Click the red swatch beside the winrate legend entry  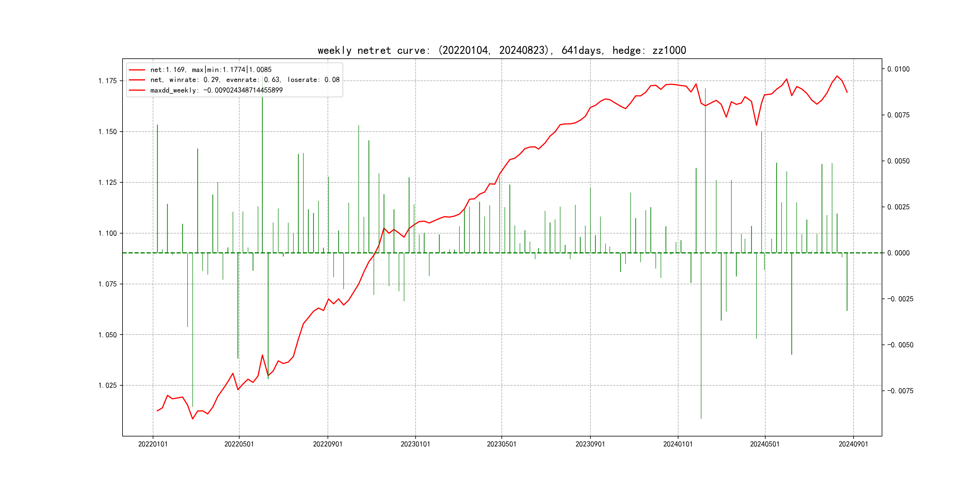pyautogui.click(x=137, y=80)
